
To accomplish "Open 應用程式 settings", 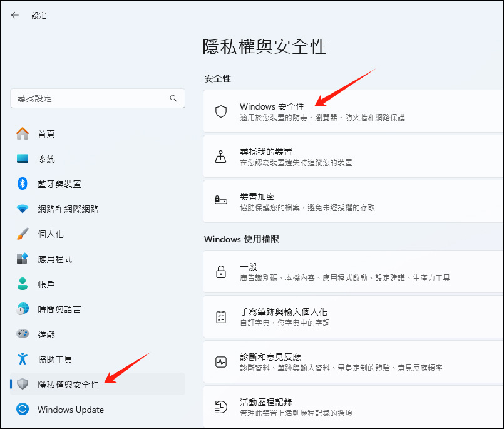I will click(x=54, y=259).
